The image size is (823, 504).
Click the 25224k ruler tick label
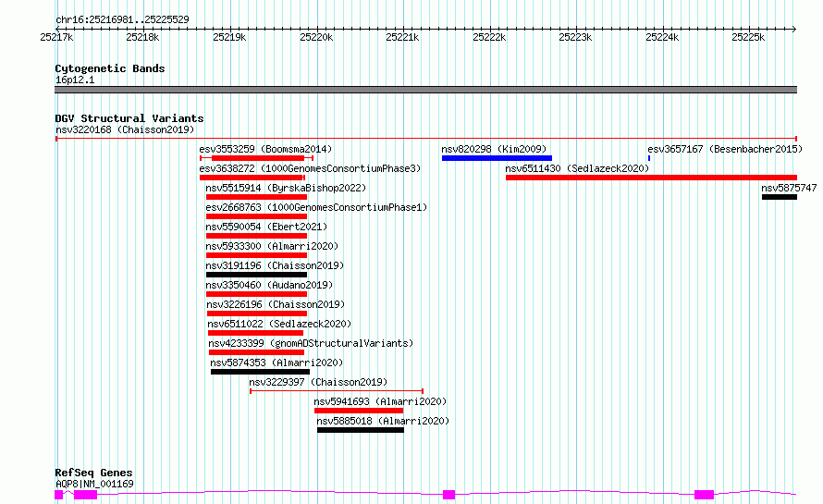click(662, 37)
